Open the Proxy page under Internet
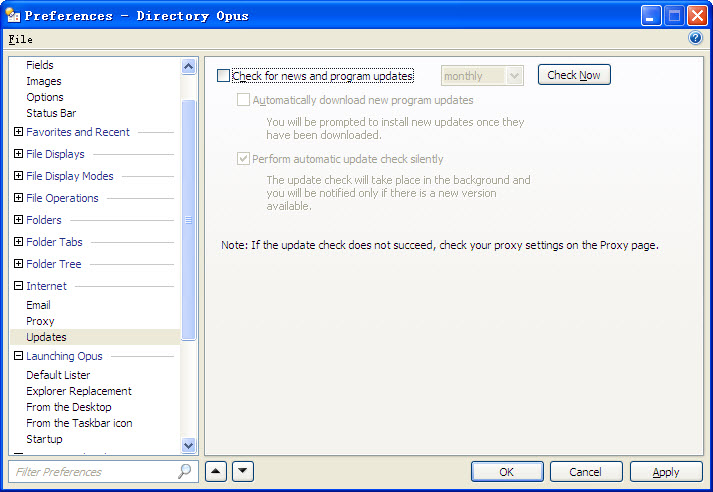This screenshot has height=492, width=713. tap(40, 321)
